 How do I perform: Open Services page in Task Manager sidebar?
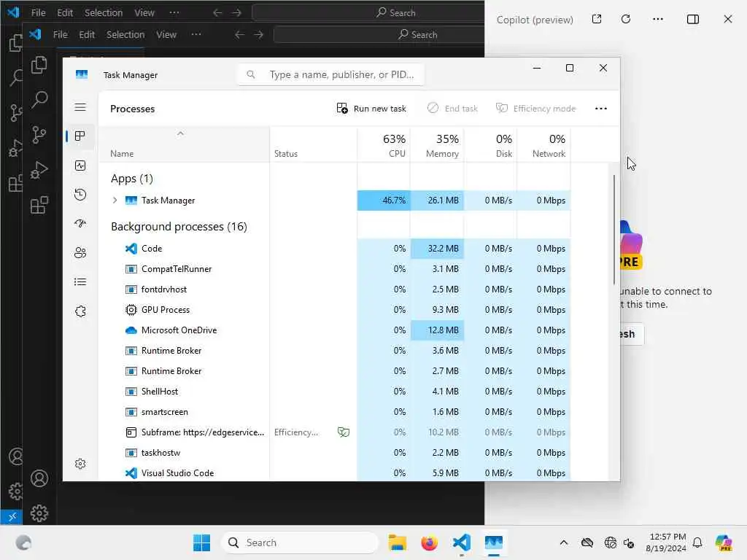[x=80, y=311]
